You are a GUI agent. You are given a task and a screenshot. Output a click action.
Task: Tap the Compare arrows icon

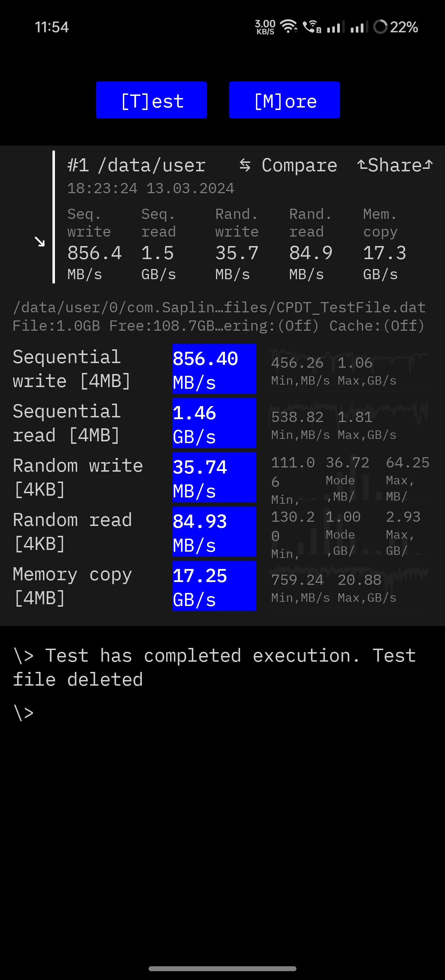click(245, 165)
